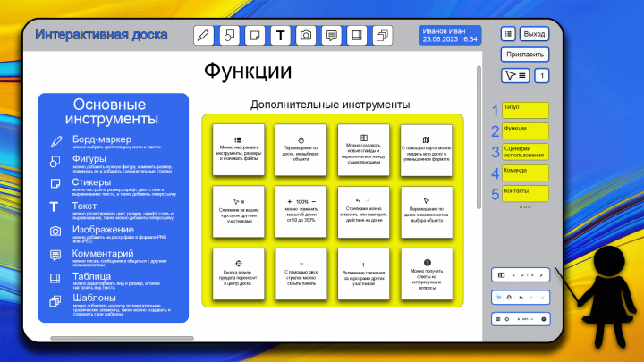Select the crosshair card Кнопка в виде прицела
The height and width of the screenshot is (362, 644).
pyautogui.click(x=238, y=274)
